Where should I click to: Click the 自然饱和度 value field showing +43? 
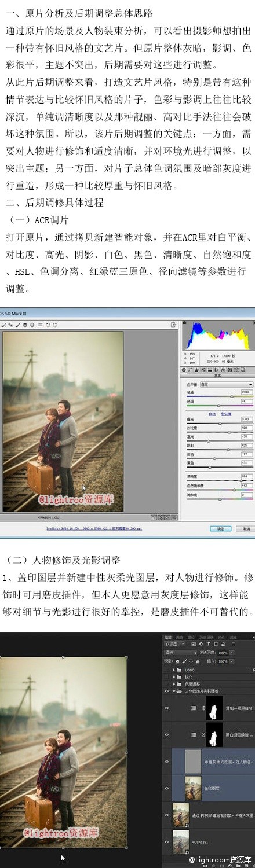point(247,486)
